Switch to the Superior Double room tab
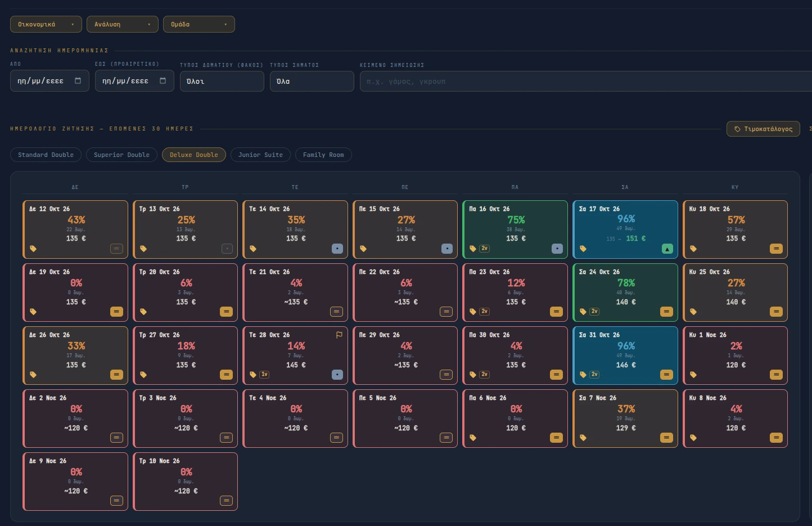Screen dimensions: 812x526 point(121,155)
